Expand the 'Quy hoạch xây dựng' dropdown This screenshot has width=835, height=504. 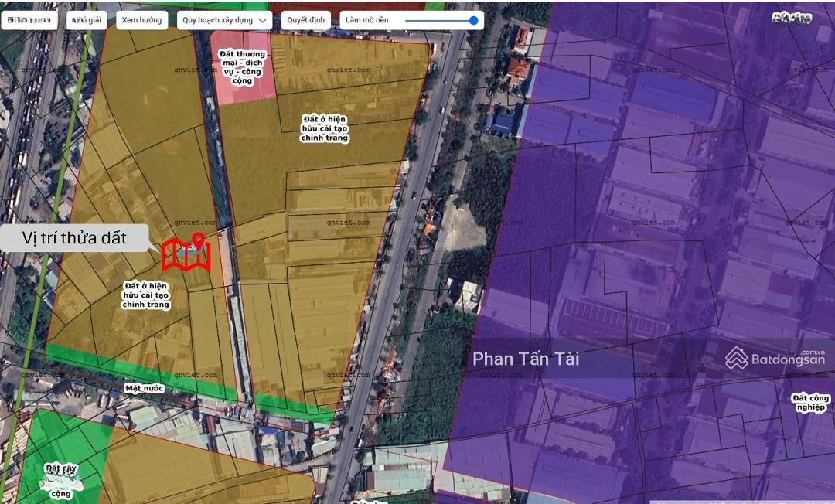coord(223,20)
